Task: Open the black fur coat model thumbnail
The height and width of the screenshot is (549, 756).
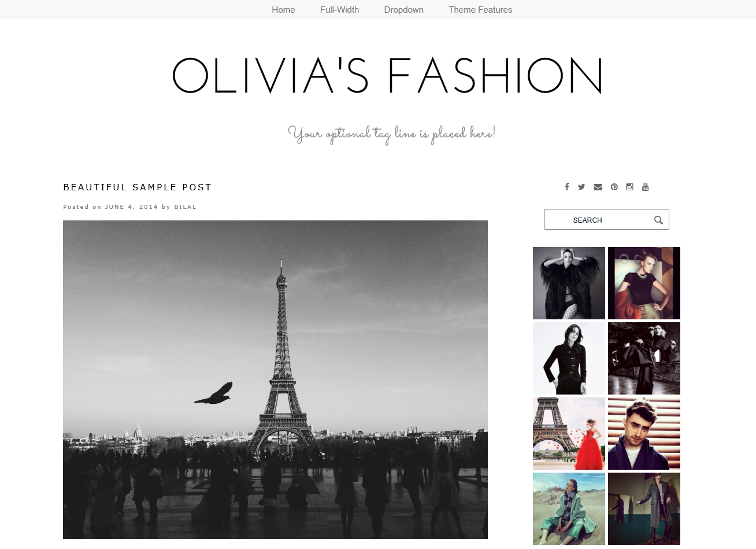Action: click(x=569, y=283)
